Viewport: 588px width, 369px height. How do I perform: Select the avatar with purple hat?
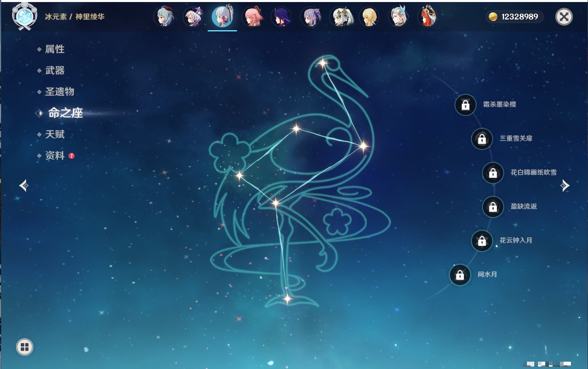click(x=194, y=17)
